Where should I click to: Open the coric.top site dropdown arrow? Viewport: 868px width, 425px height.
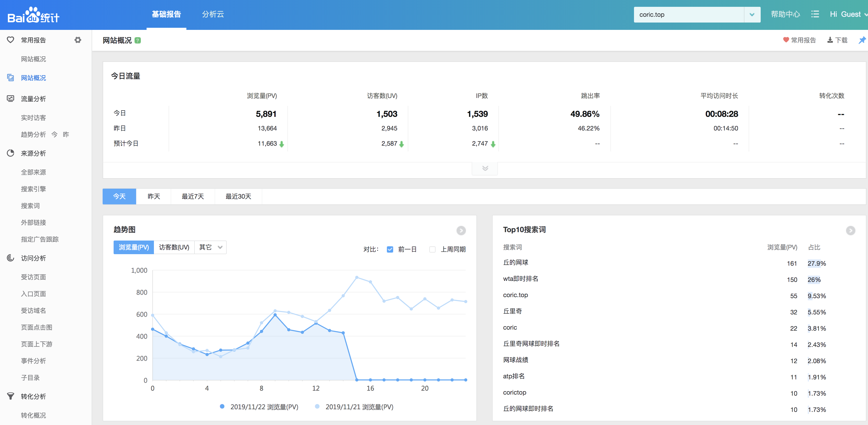click(752, 14)
